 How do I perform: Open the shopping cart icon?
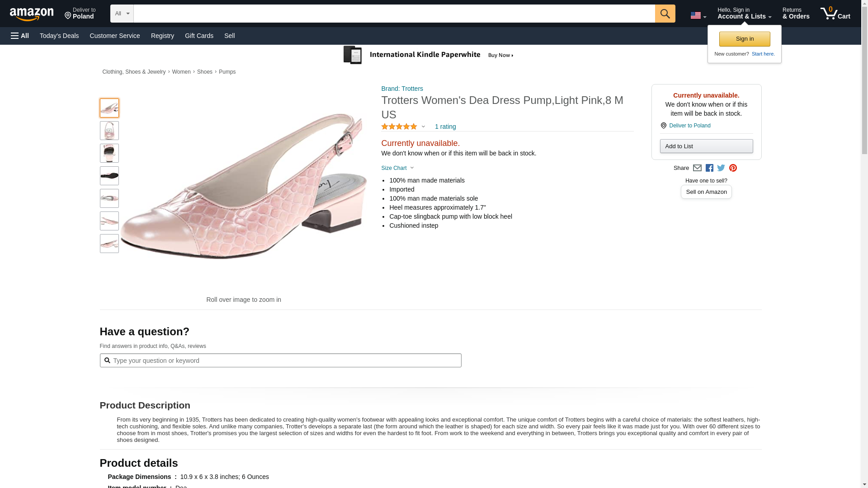pos(835,13)
